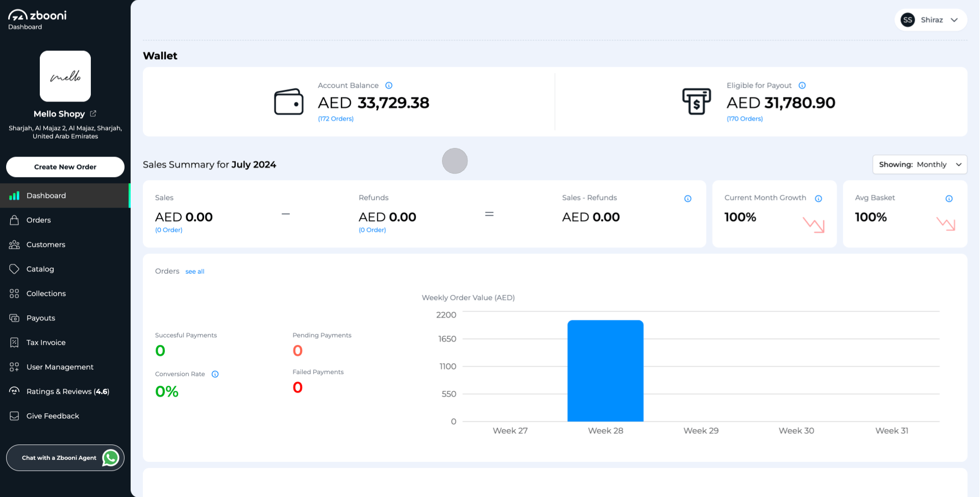Click the Avg Basket info icon
This screenshot has height=497, width=980.
(x=949, y=198)
